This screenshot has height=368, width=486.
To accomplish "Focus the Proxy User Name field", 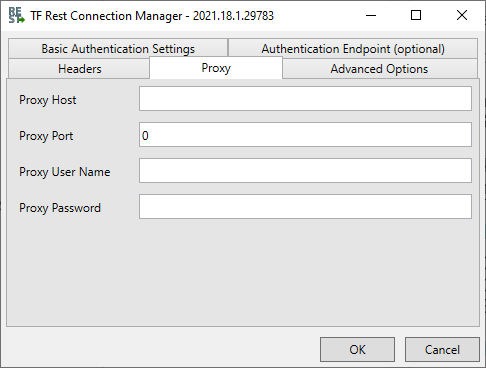I will (x=305, y=171).
